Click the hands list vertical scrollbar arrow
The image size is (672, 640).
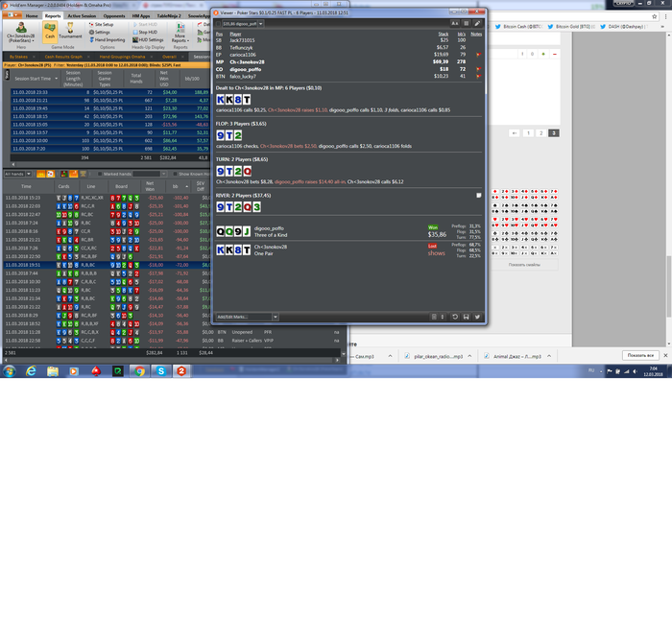coord(344,354)
